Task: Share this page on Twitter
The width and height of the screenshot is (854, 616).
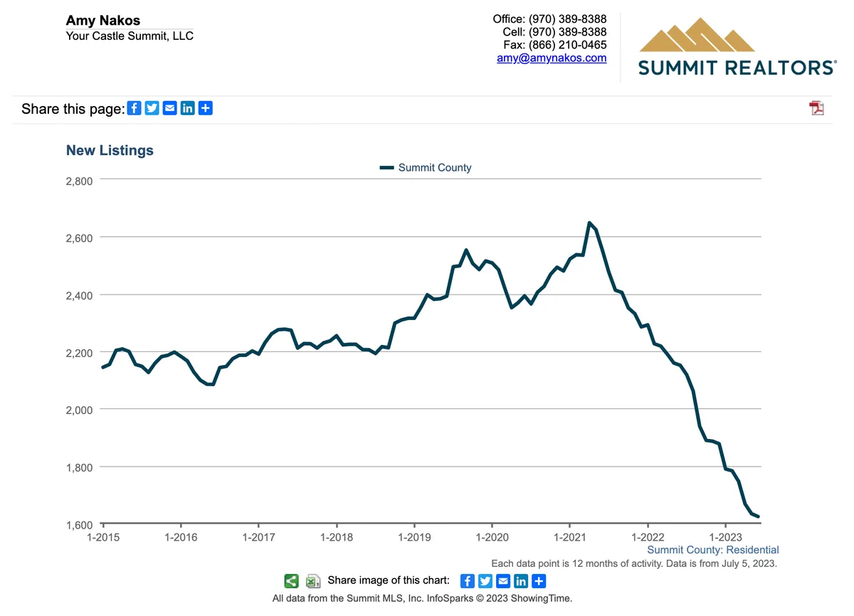Action: point(152,108)
